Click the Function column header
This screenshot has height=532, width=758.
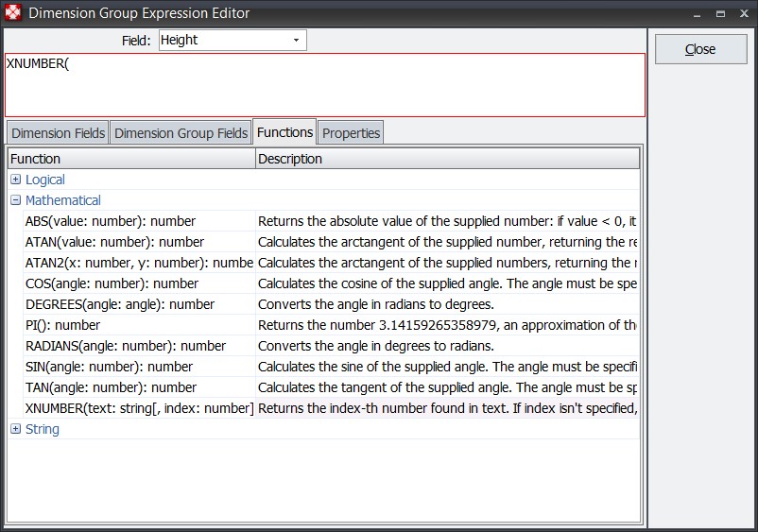click(x=131, y=159)
